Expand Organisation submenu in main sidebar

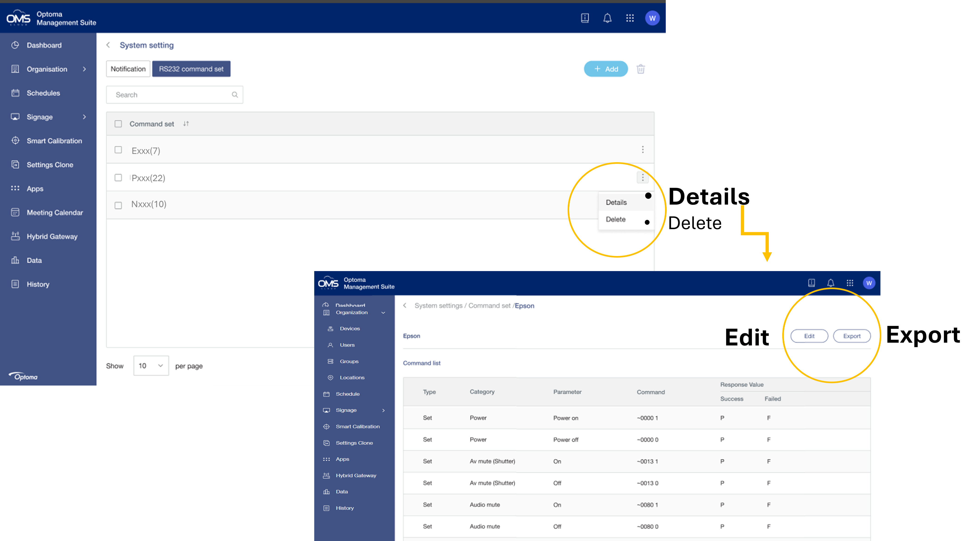coord(85,69)
